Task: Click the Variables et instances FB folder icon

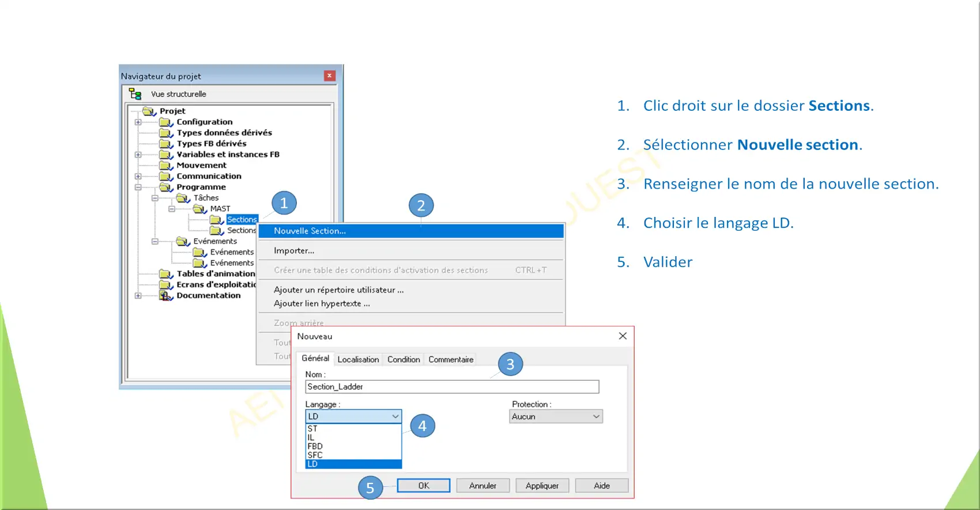Action: (166, 155)
